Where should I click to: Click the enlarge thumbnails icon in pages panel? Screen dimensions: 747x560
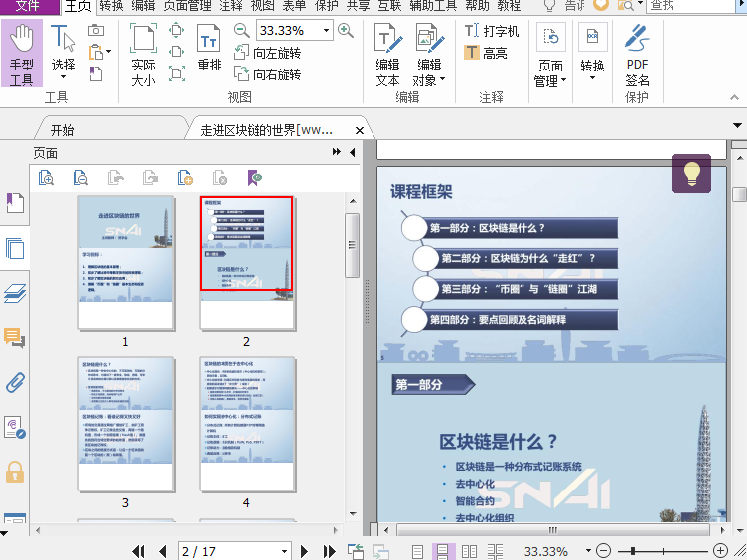click(x=47, y=178)
